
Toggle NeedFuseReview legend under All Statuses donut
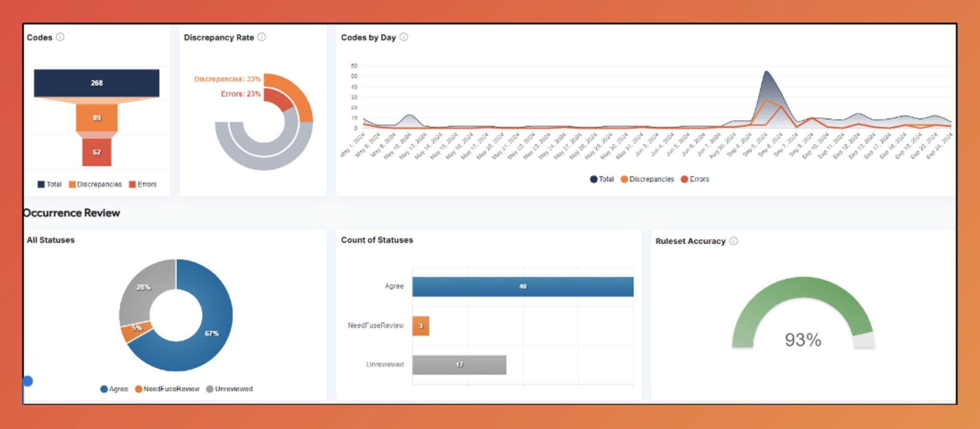click(167, 389)
